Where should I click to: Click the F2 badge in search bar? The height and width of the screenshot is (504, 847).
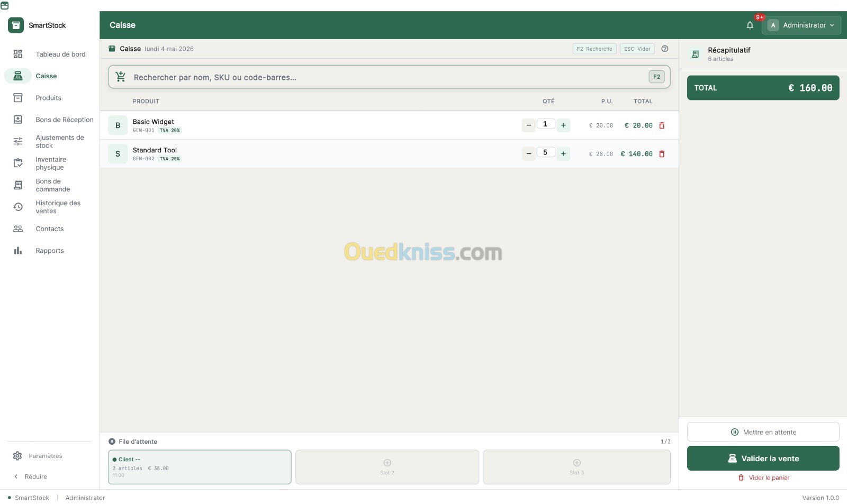(x=656, y=77)
